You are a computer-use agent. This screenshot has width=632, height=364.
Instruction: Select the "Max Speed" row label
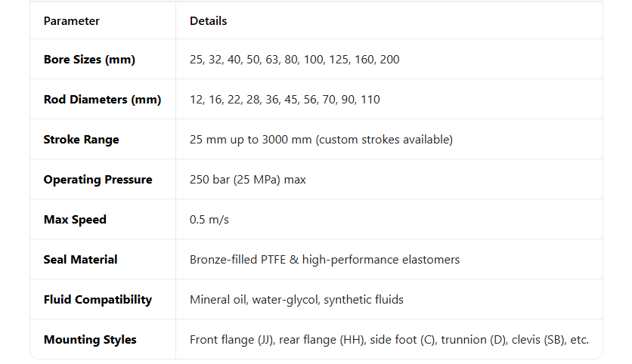point(75,220)
